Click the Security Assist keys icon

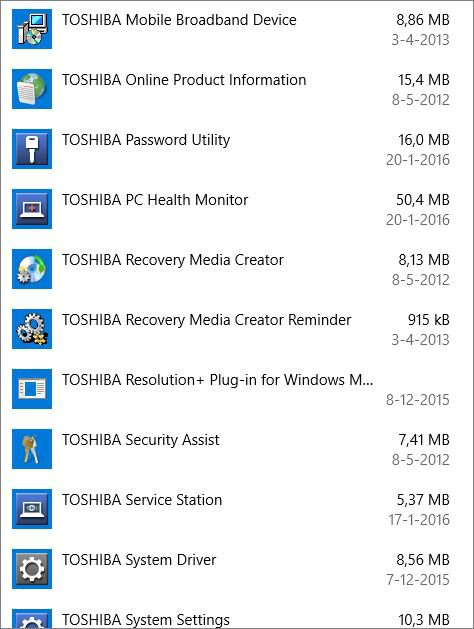(x=32, y=449)
